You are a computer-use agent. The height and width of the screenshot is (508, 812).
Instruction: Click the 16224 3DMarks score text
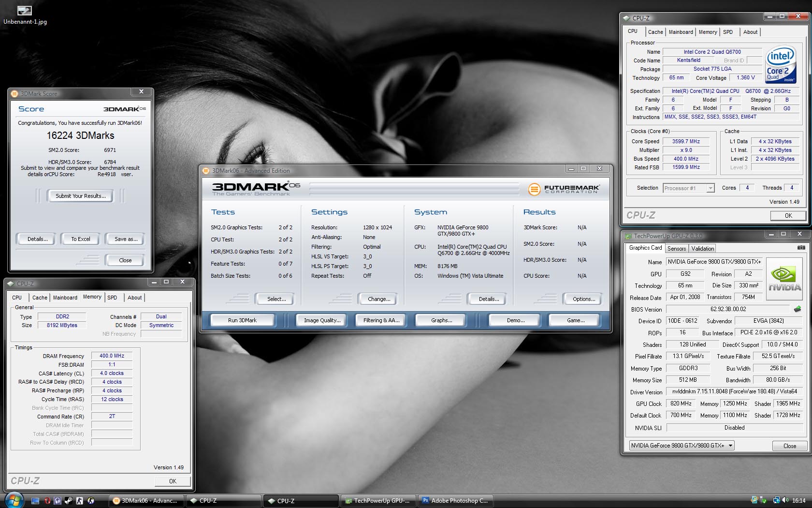click(x=81, y=135)
